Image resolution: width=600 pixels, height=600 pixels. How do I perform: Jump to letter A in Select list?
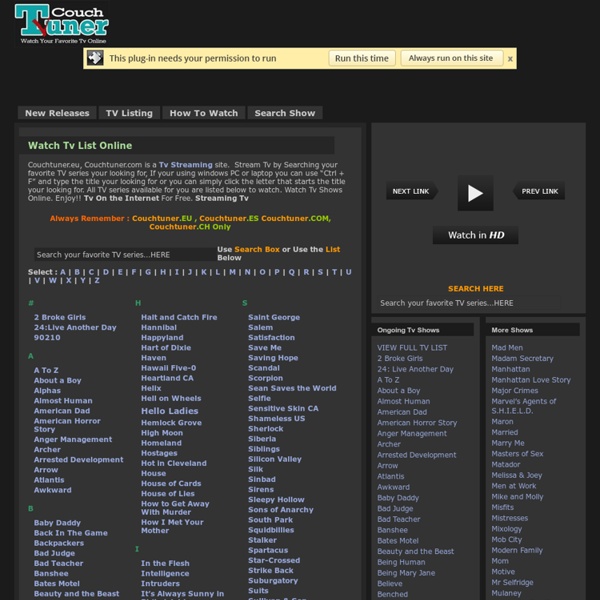coord(63,272)
